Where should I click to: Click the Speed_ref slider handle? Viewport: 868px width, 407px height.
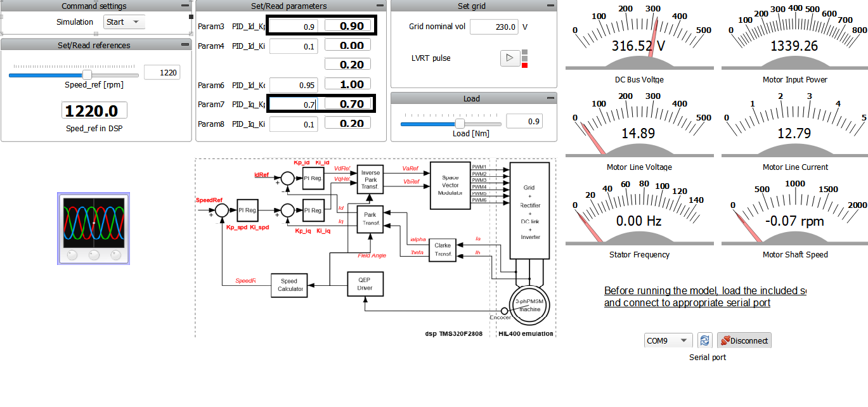point(87,75)
